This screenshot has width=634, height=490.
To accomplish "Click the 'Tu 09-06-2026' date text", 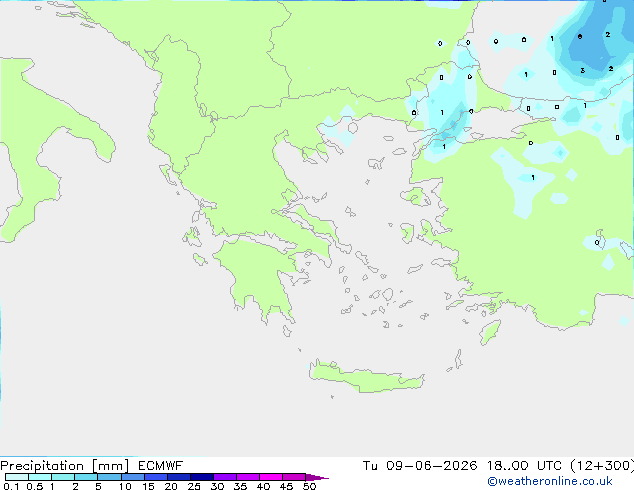I will (x=420, y=466).
